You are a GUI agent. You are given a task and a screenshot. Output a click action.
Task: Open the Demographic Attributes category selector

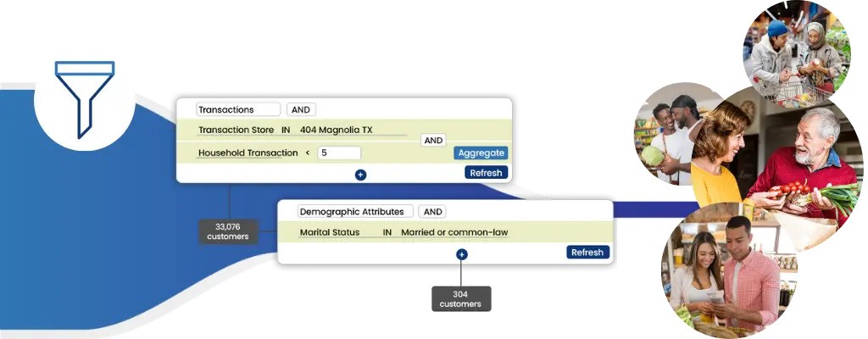pos(355,212)
